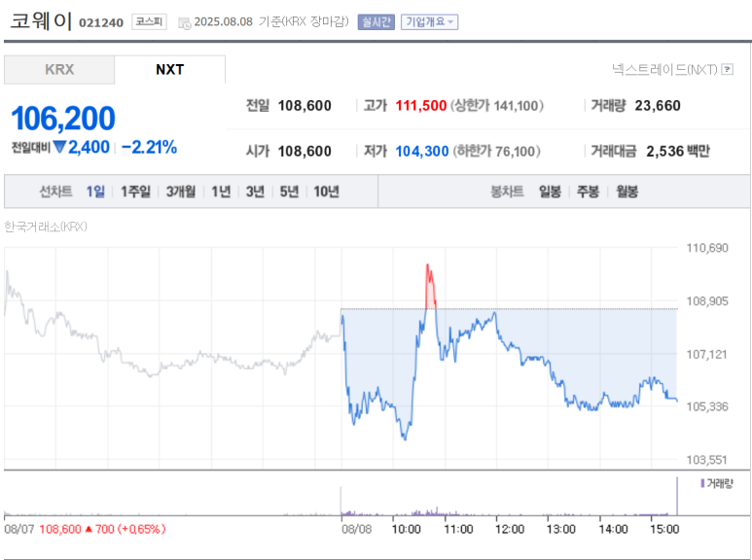Switch to the 일봉 candle chart
This screenshot has width=752, height=560.
(x=550, y=192)
